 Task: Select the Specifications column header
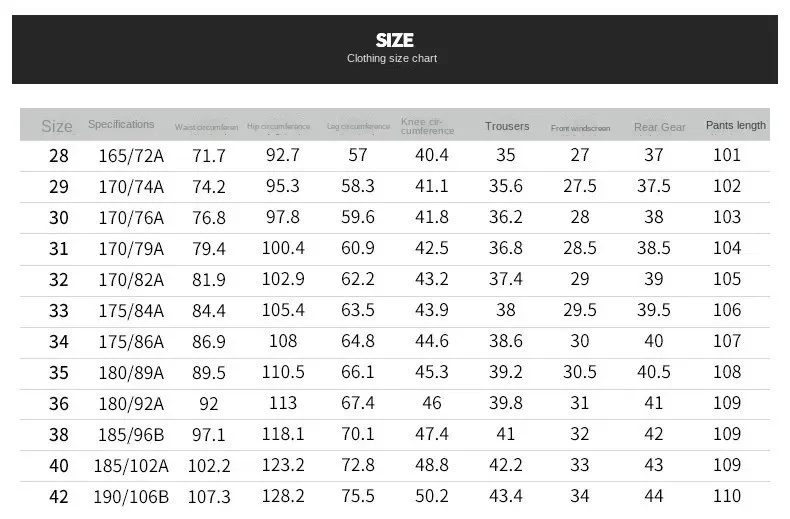[121, 124]
